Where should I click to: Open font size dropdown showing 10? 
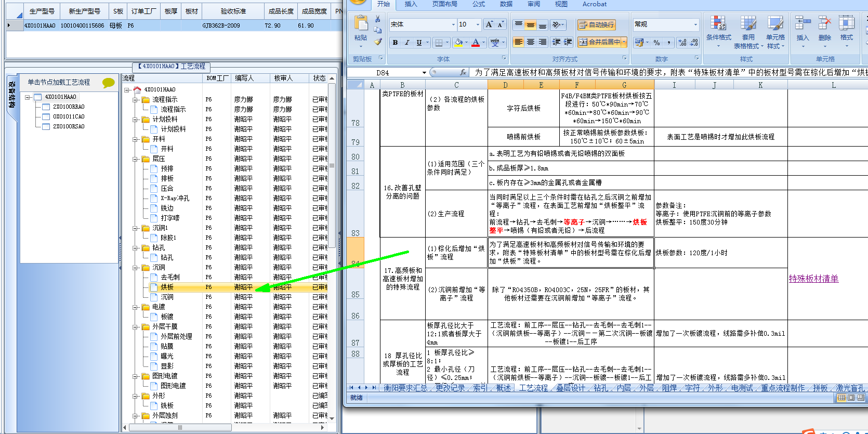(469, 24)
